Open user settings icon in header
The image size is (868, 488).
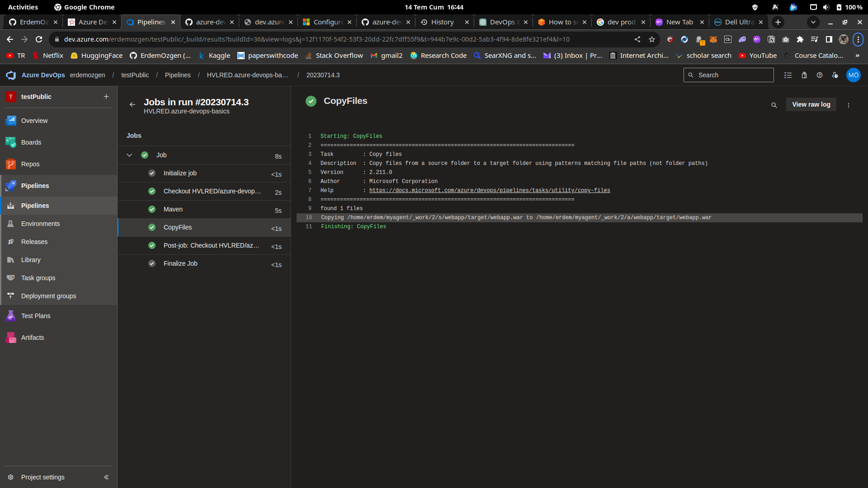[835, 75]
